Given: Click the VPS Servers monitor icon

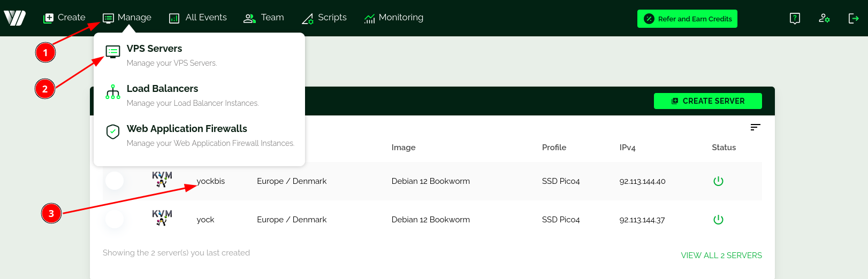Looking at the screenshot, I should (113, 52).
